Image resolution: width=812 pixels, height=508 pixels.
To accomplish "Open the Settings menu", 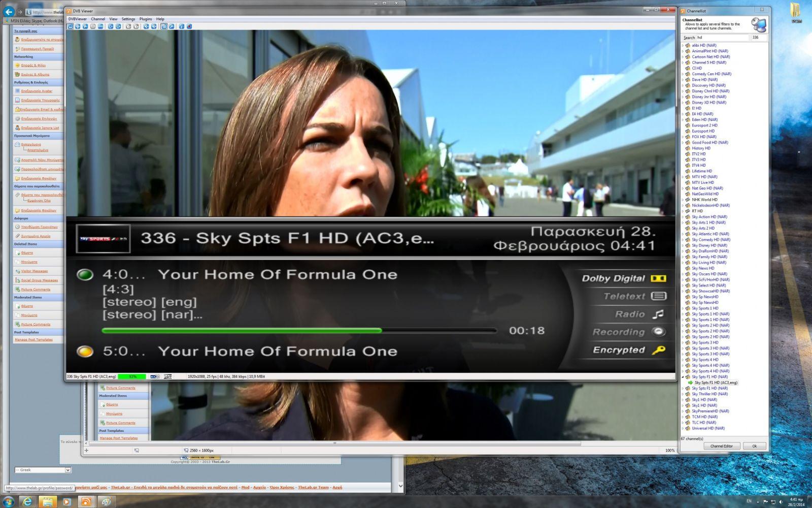I will tap(128, 19).
